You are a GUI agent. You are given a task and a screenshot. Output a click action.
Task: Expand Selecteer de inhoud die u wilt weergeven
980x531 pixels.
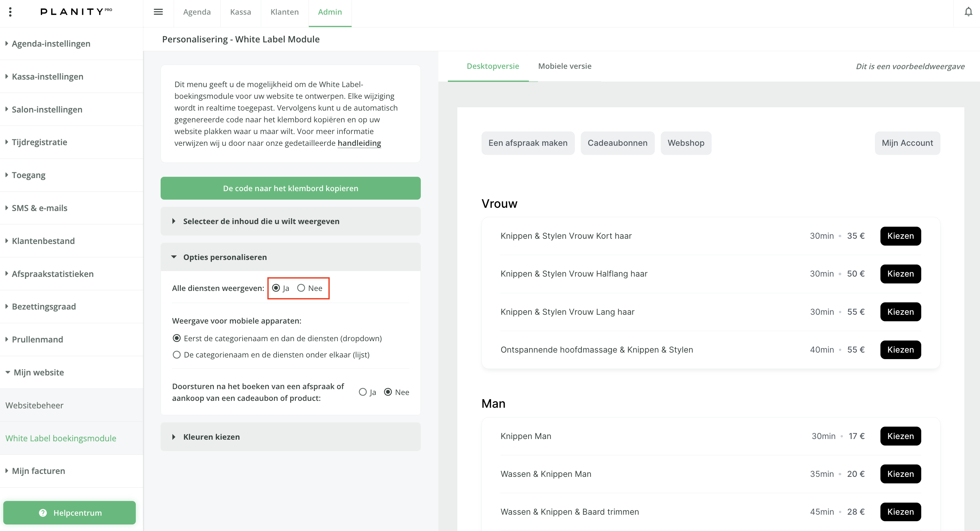click(x=291, y=221)
